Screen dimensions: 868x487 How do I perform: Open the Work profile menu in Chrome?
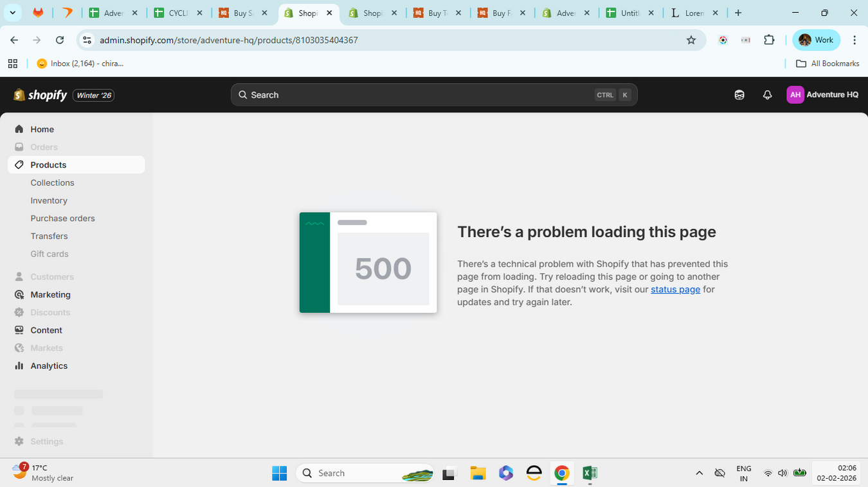[817, 40]
